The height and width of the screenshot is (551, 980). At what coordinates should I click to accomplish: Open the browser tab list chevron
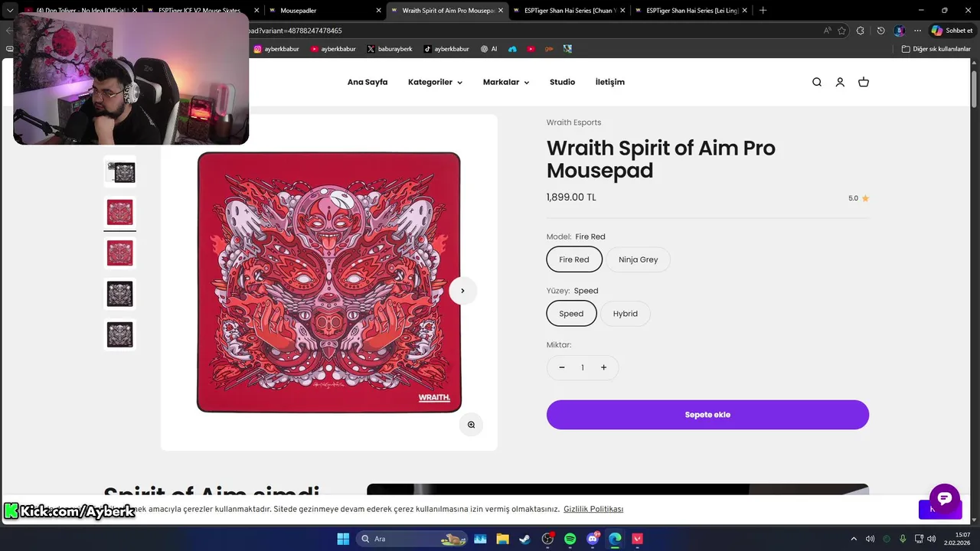[x=11, y=11]
